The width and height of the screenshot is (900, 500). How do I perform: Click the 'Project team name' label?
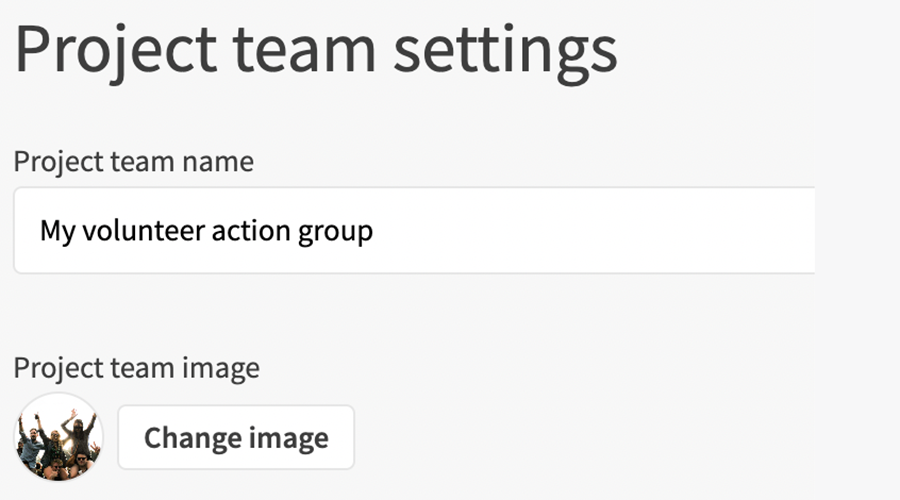133,161
